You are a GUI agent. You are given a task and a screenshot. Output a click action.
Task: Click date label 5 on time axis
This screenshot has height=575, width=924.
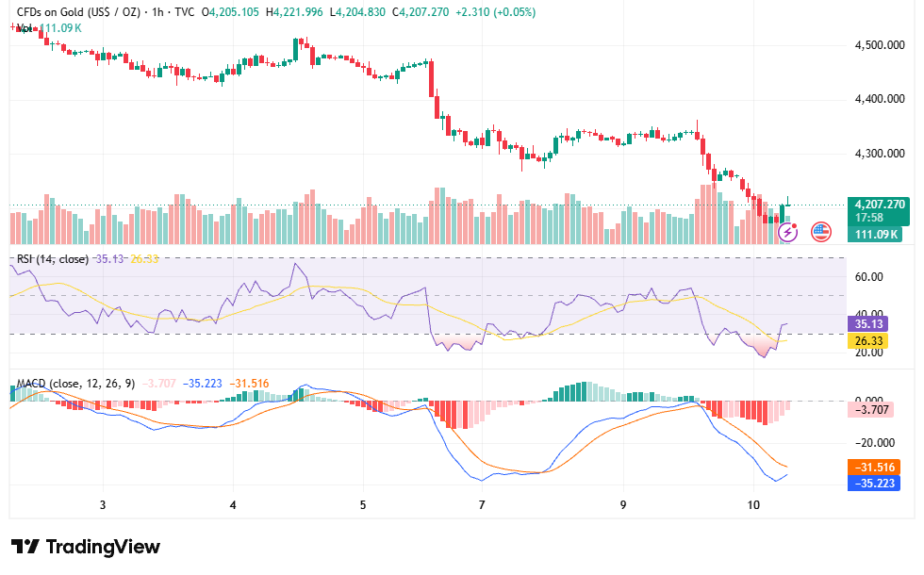click(363, 505)
